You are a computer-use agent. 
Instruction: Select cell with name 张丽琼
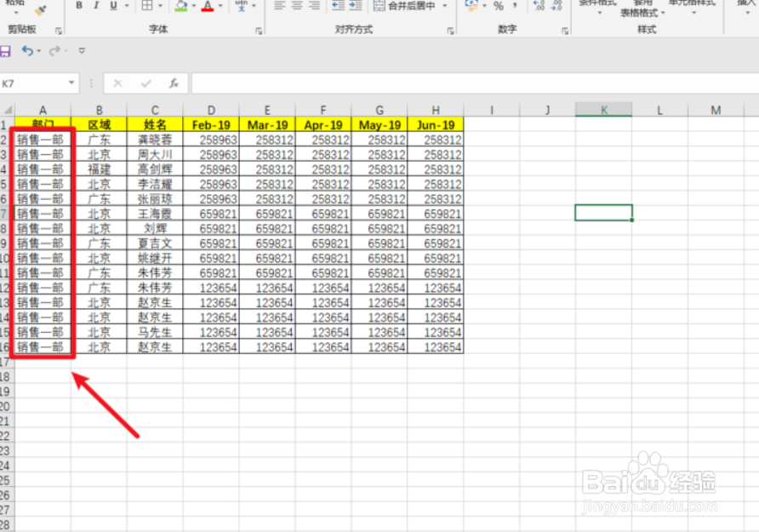coord(155,199)
